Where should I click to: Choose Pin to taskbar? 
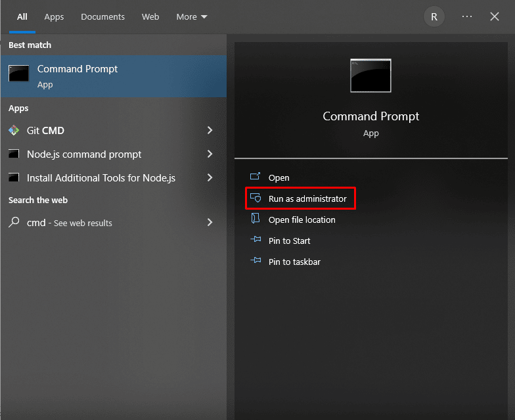pos(294,262)
